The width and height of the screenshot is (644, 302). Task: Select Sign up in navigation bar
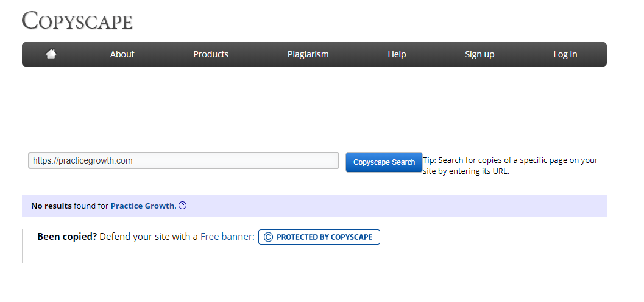[x=479, y=54]
